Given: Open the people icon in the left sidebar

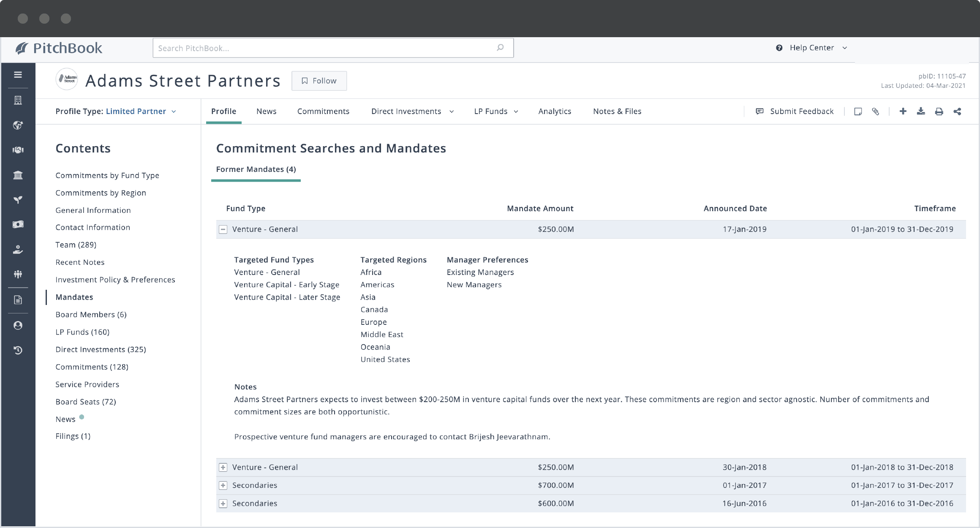Looking at the screenshot, I should pos(18,274).
